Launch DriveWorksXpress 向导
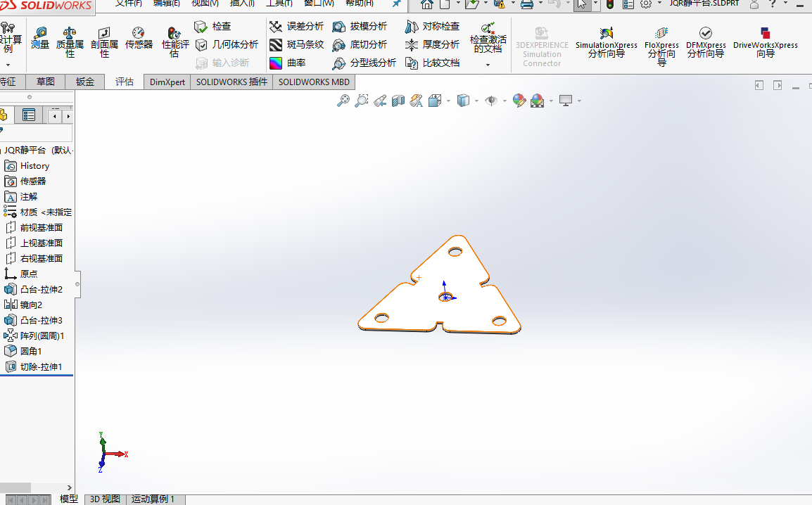This screenshot has height=505, width=812. 766,42
